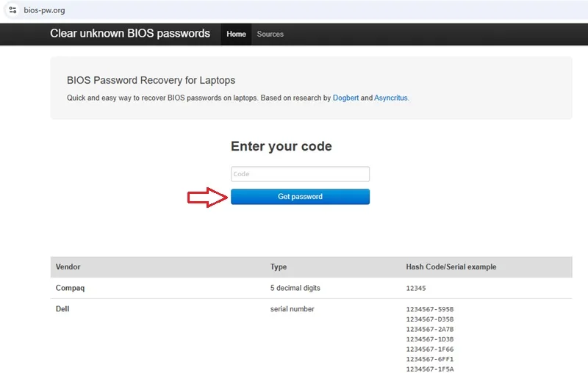
Task: Click the 1234567-D35B Dell serial example
Action: click(430, 319)
